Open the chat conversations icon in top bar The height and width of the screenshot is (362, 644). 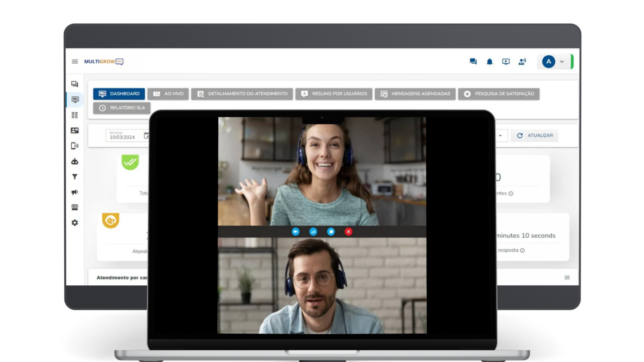(473, 61)
